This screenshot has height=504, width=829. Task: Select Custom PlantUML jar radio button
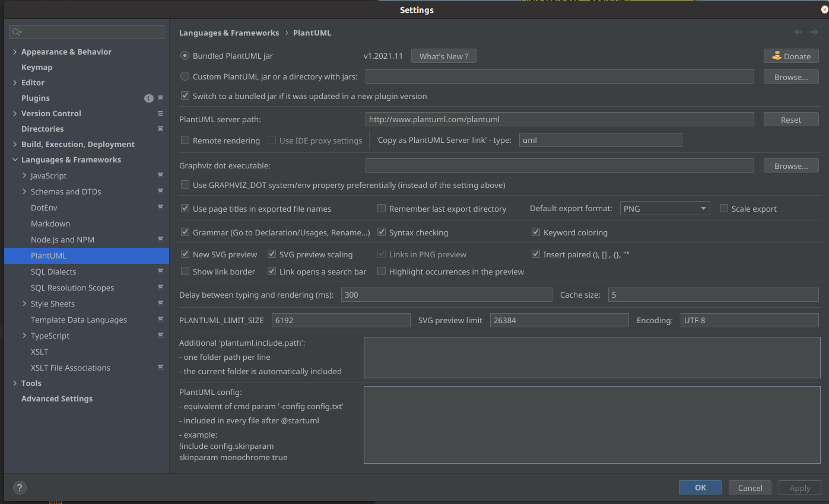click(185, 76)
